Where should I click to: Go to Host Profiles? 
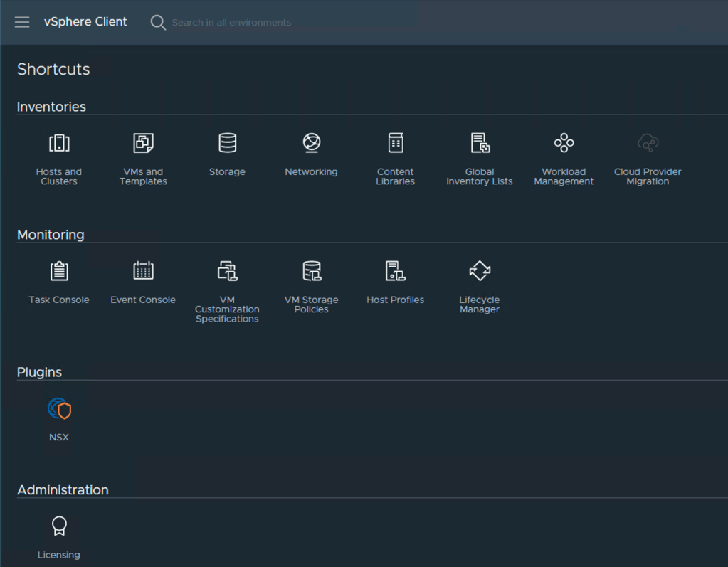pos(396,272)
